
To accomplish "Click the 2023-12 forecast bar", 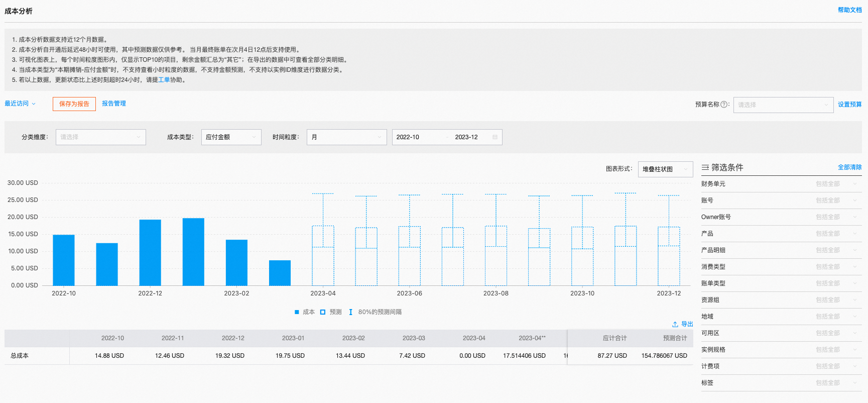I will (669, 256).
